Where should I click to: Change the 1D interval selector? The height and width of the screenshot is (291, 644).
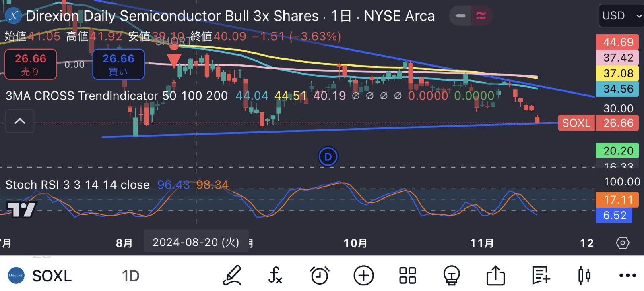pos(131,276)
